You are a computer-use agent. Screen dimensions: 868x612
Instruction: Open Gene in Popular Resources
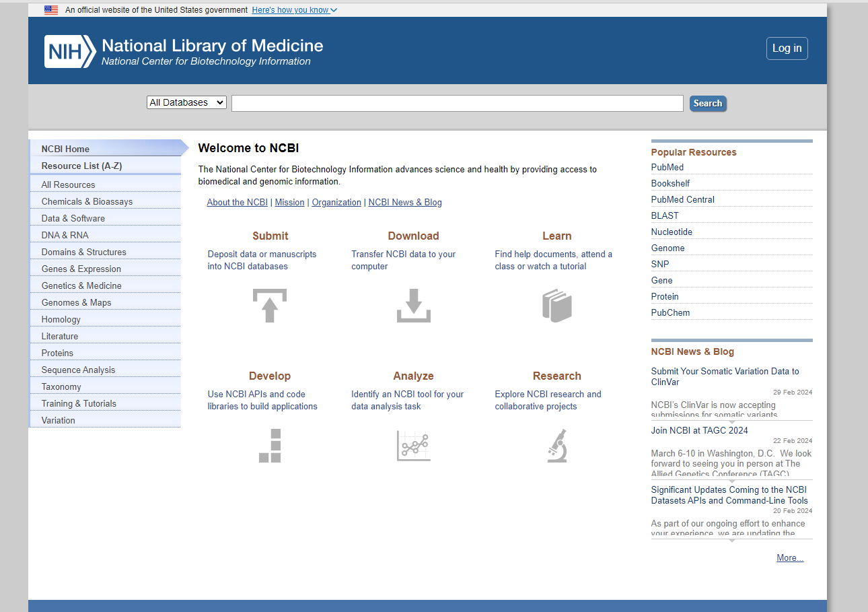click(662, 280)
